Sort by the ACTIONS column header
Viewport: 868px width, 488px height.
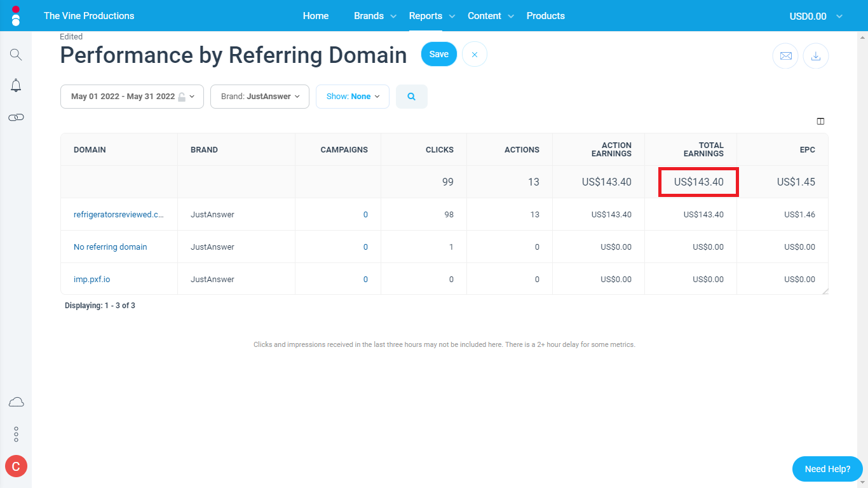pyautogui.click(x=522, y=150)
